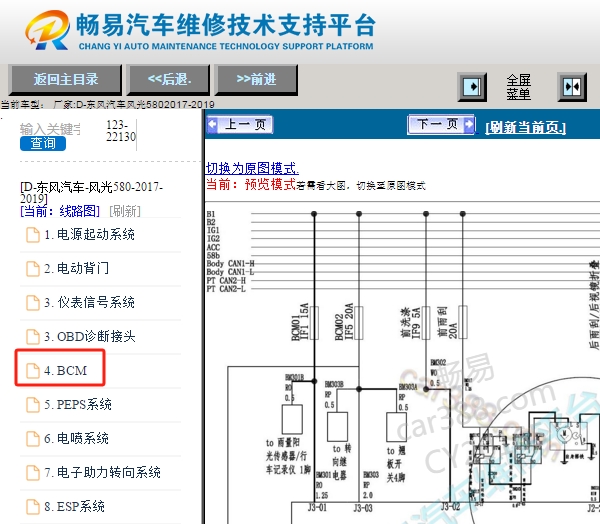This screenshot has width=600, height=524.
Task: Click document icon beside 1. 电源起动系统
Action: 33,235
